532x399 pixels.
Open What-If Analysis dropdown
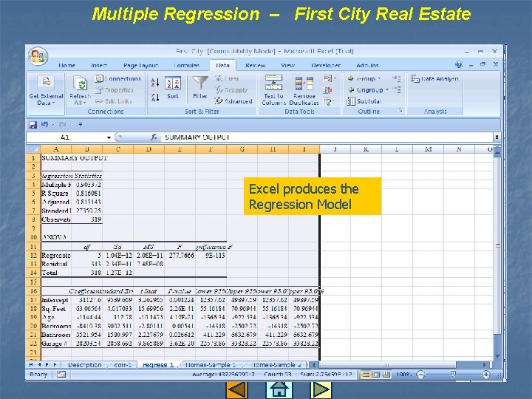tap(330, 101)
